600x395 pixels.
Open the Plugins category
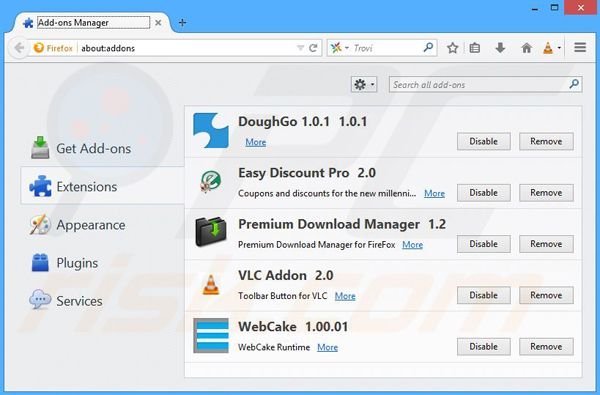tap(64, 263)
